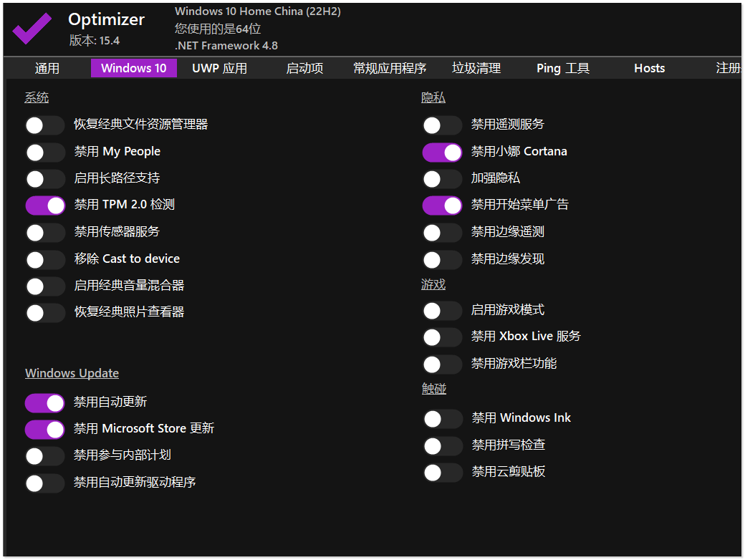Enable 恢复经典文件资源管理器
Viewport: 745px width, 560px height.
(45, 125)
